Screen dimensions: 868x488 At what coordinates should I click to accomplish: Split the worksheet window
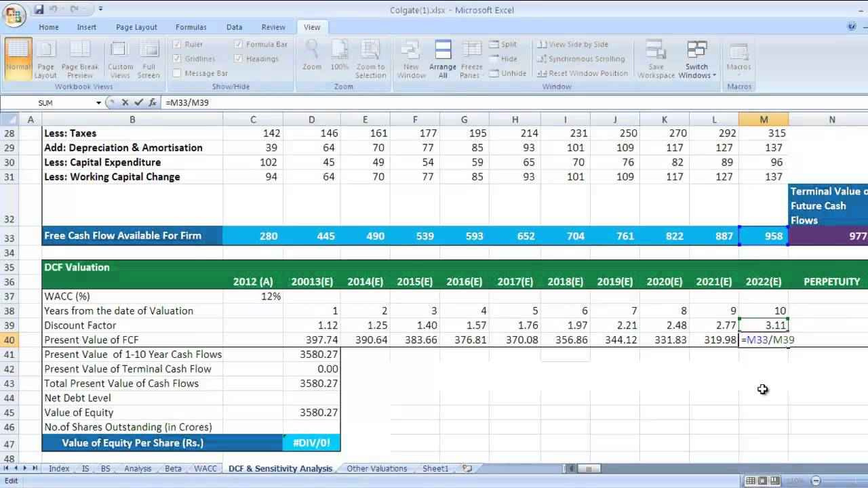pyautogui.click(x=502, y=44)
